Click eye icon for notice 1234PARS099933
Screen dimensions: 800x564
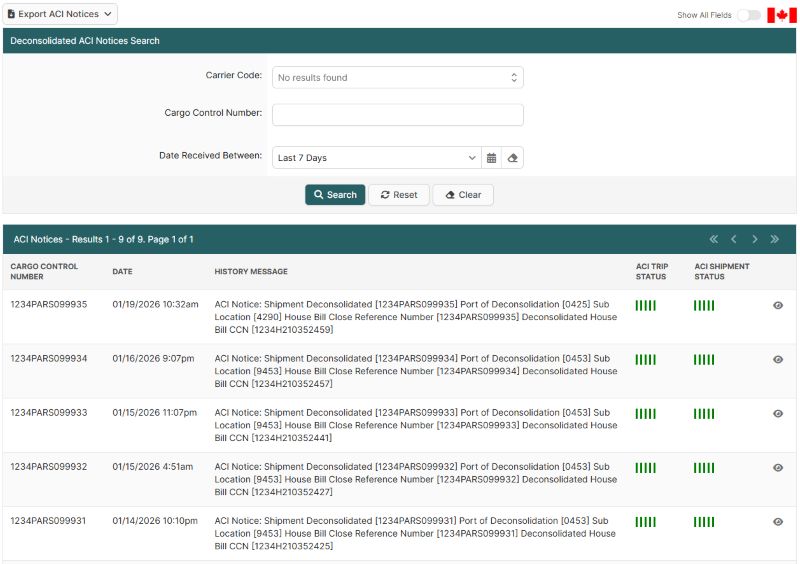[778, 413]
